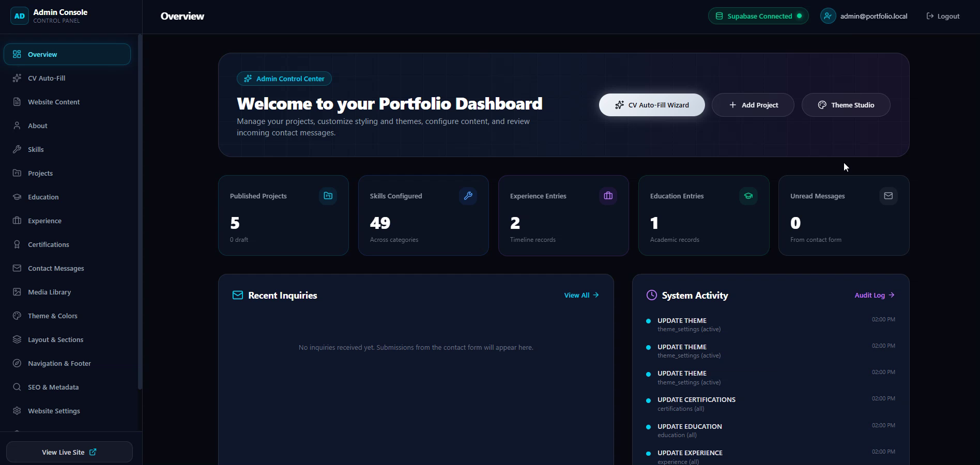Launch the CV Auto-Fill Wizard button
This screenshot has height=465, width=980.
click(x=652, y=105)
